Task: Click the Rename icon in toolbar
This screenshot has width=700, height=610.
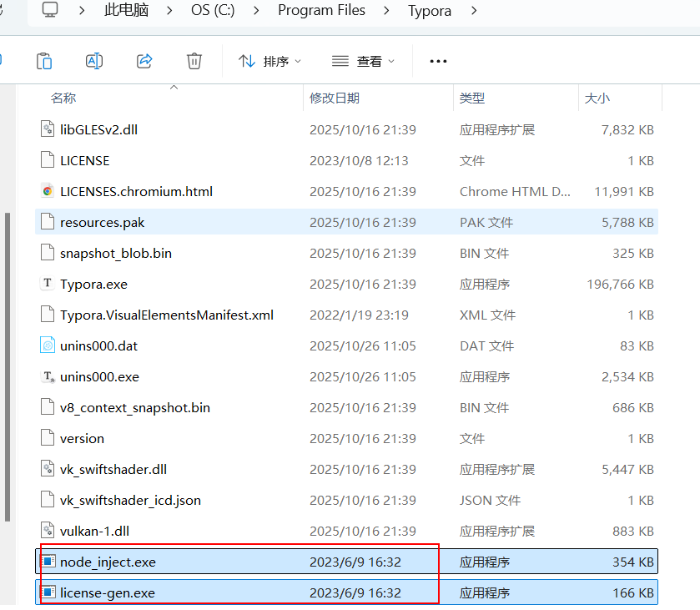Action: [x=94, y=61]
